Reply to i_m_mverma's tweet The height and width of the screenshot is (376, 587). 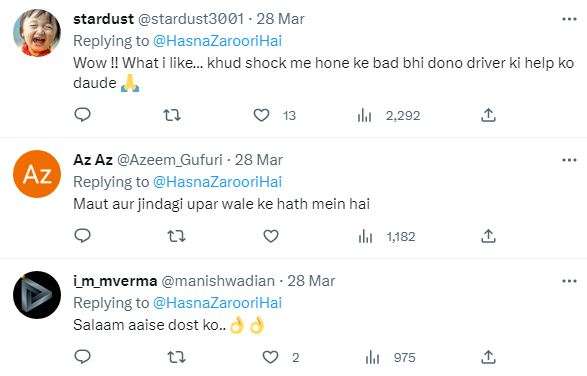pyautogui.click(x=82, y=357)
